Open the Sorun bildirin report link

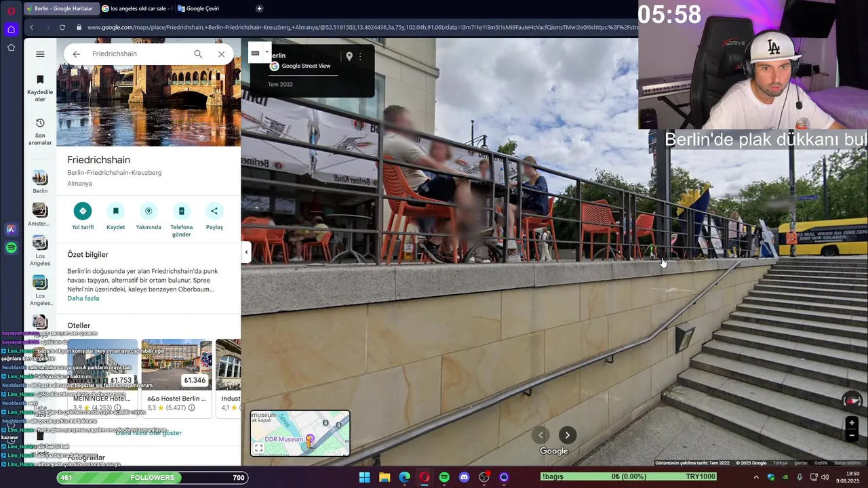pos(848,463)
